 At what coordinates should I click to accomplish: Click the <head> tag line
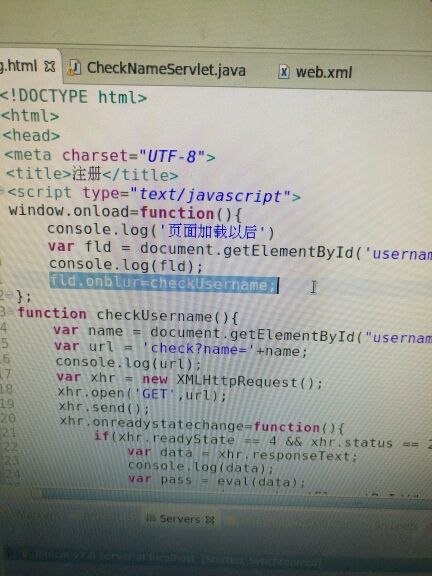coord(31,136)
